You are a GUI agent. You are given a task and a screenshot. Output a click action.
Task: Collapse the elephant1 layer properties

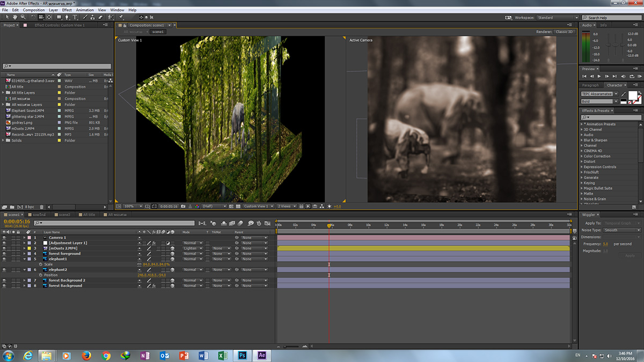pyautogui.click(x=24, y=259)
